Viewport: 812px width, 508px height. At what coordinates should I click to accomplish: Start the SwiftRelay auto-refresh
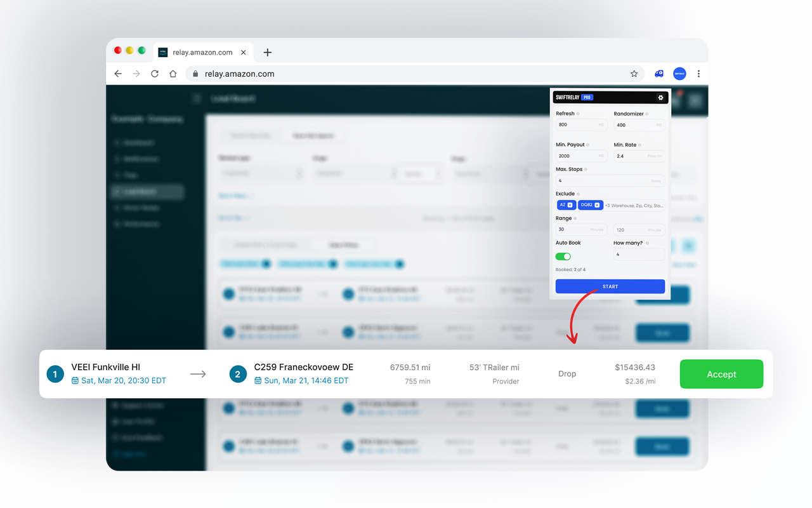tap(610, 286)
